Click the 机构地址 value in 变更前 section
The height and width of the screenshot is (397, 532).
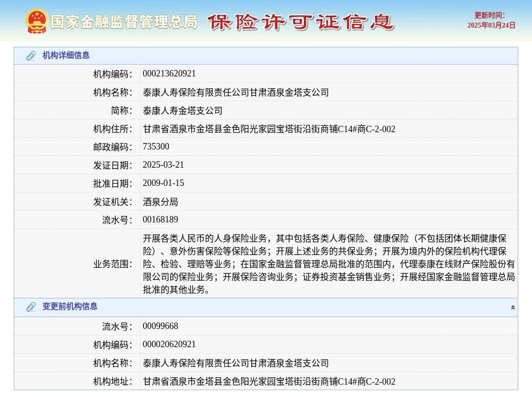(269, 381)
